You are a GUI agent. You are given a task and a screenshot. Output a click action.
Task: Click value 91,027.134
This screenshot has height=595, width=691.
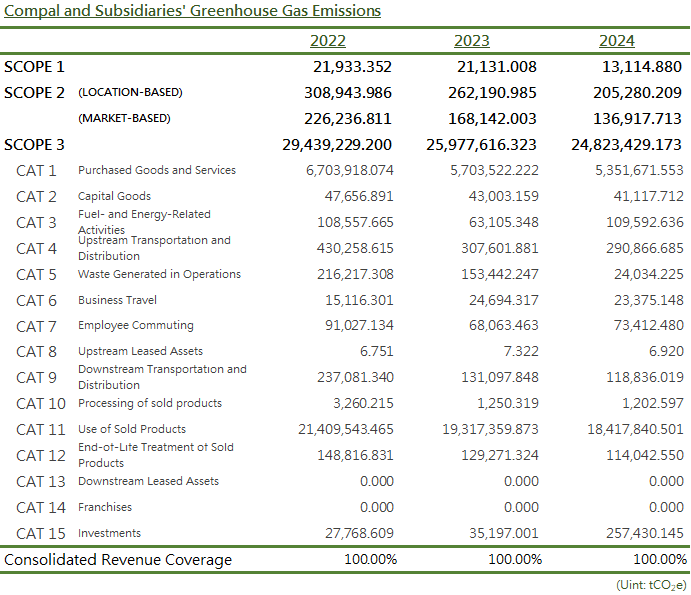360,326
